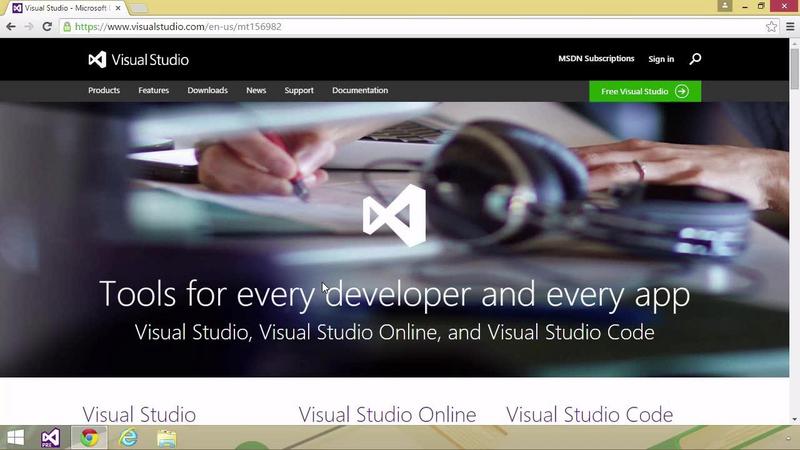Open File Explorer from the taskbar
The image size is (800, 450).
pos(167,438)
